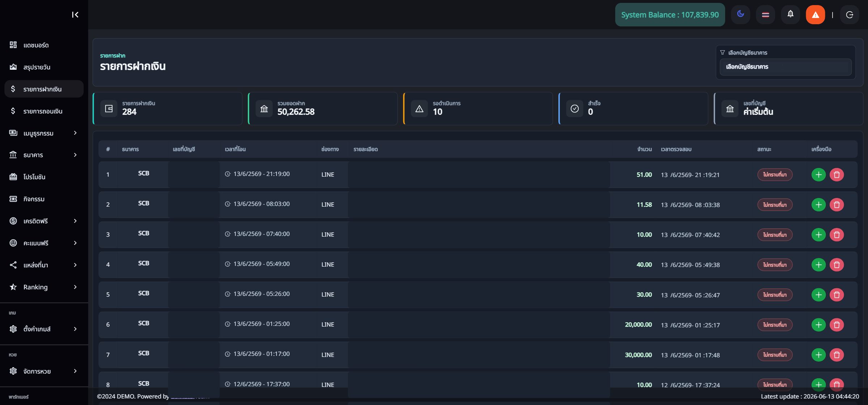Screen dimensions: 868x405
Task: Open รายการถอนเงิน withdrawal list
Action: pyautogui.click(x=44, y=111)
